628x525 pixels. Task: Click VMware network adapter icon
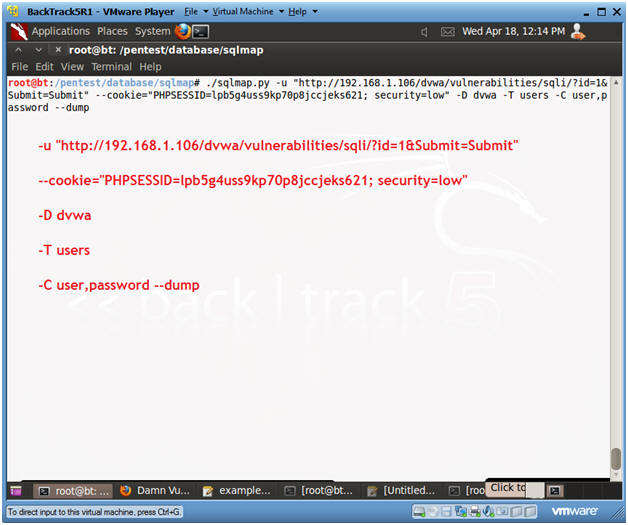(x=461, y=511)
